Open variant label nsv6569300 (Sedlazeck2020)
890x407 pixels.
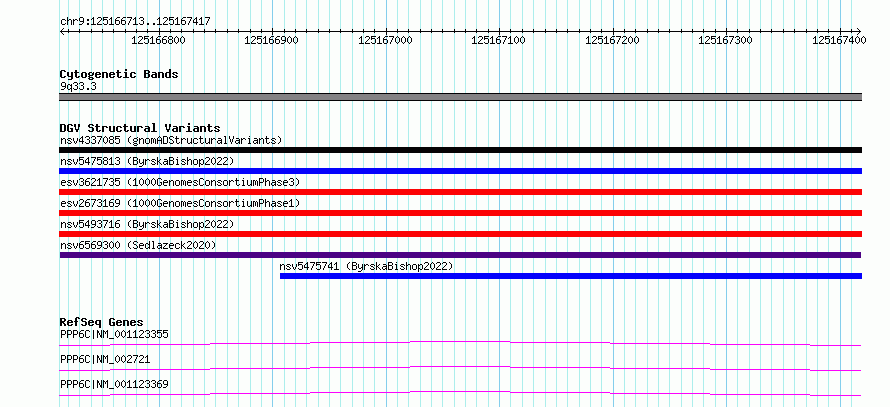[x=138, y=245]
